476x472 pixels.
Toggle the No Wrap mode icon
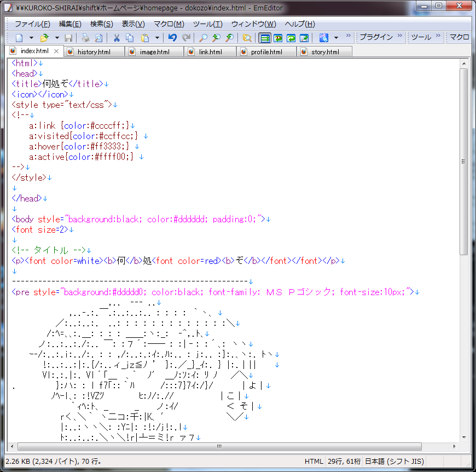click(265, 38)
